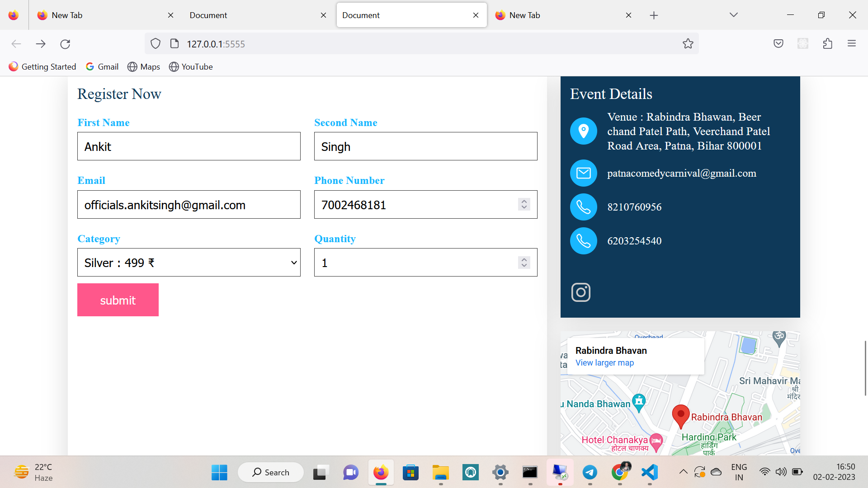This screenshot has height=488, width=868.
Task: Open the shield permissions icon in address bar
Action: [x=156, y=43]
